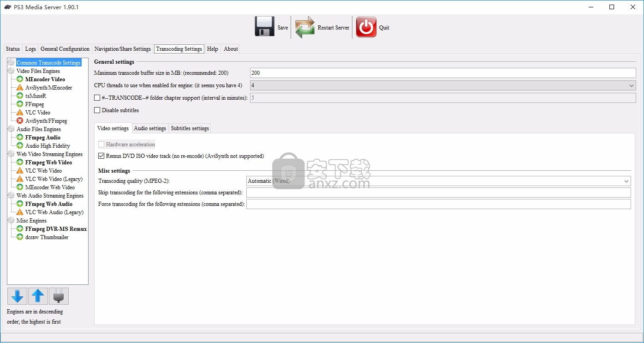Open the Status tab

[13, 49]
